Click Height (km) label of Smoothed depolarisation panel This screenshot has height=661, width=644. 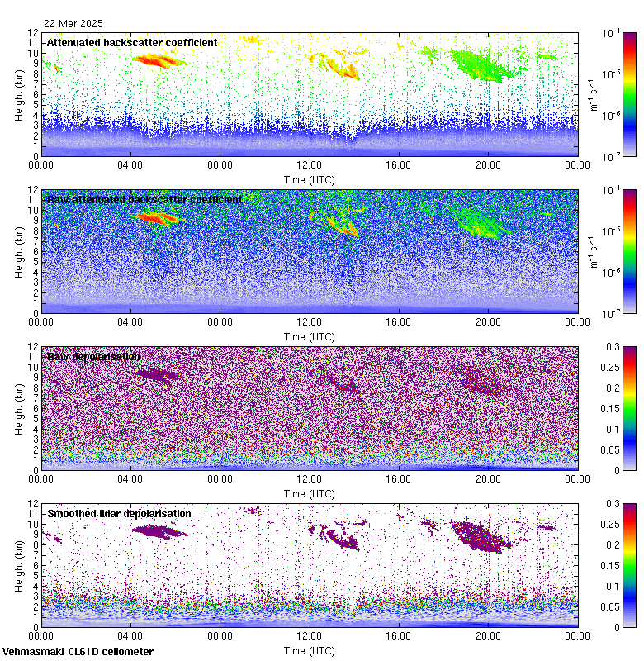tap(19, 566)
